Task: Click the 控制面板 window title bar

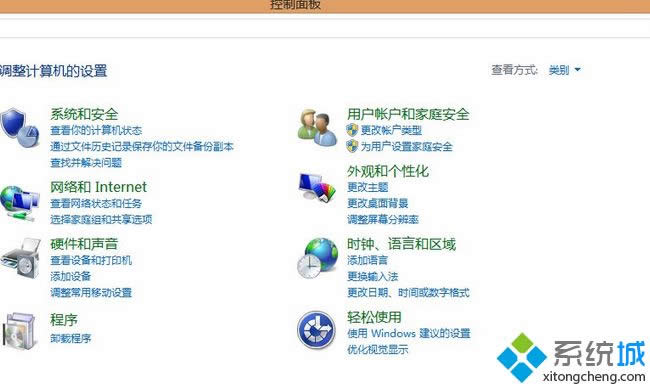Action: (x=325, y=6)
